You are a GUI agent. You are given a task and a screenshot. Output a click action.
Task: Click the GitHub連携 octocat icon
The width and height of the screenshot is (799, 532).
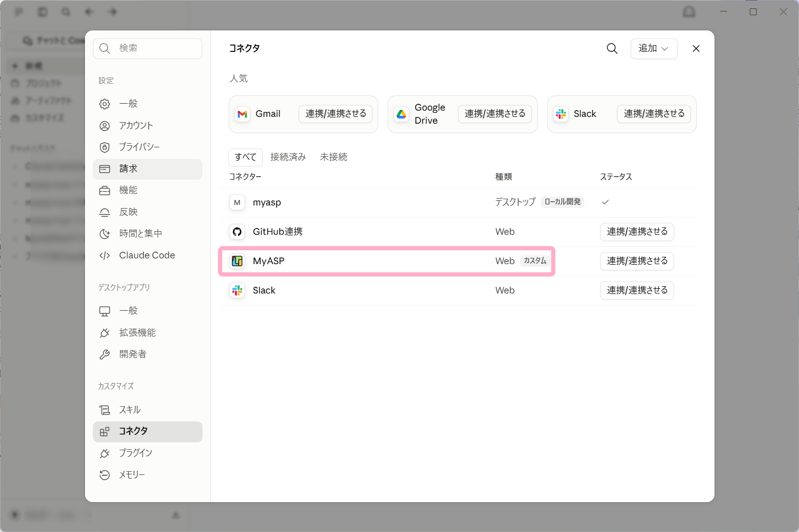pyautogui.click(x=237, y=232)
